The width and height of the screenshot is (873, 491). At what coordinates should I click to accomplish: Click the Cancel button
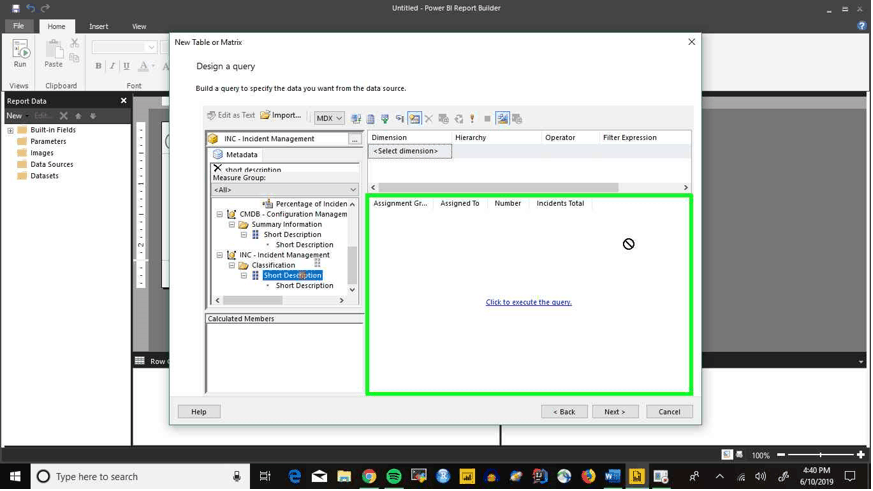pos(669,412)
